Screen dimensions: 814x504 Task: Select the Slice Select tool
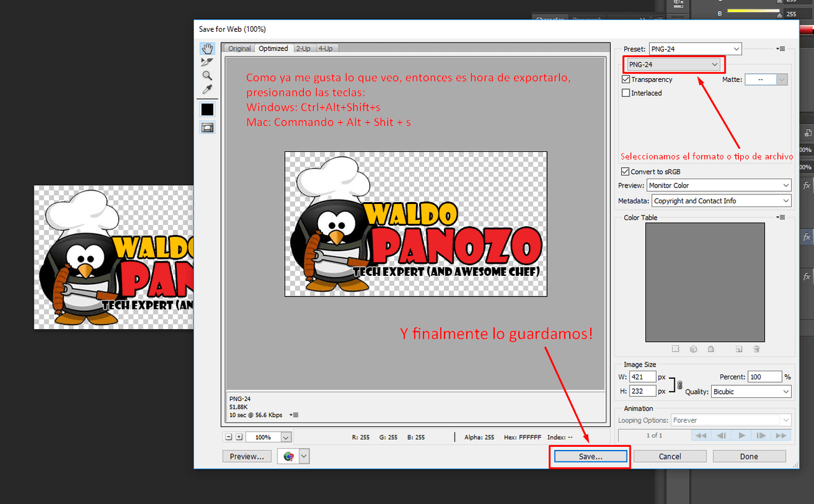coord(207,62)
